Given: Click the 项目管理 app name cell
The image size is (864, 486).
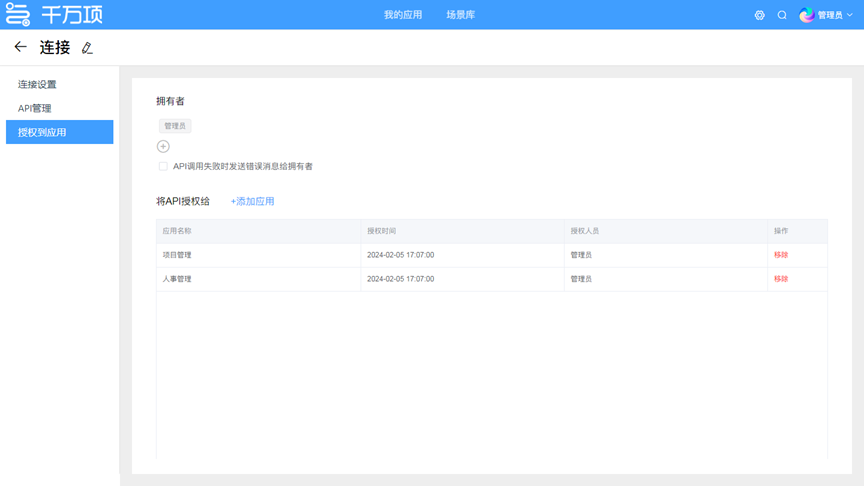Looking at the screenshot, I should pos(177,255).
